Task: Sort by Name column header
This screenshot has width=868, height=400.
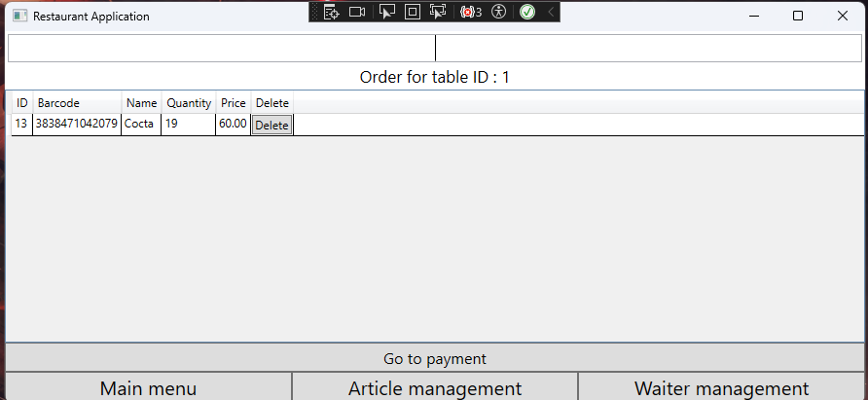Action: (141, 103)
